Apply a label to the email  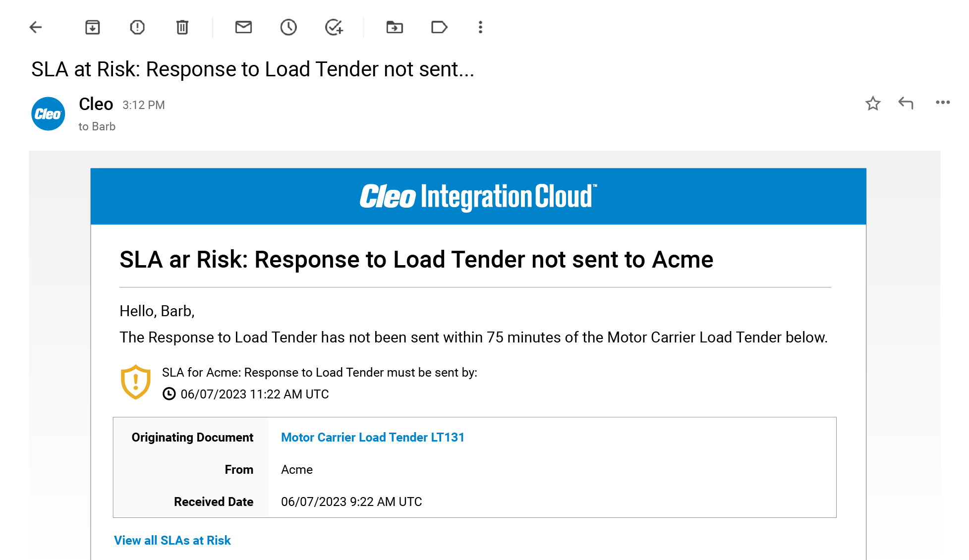(x=439, y=27)
